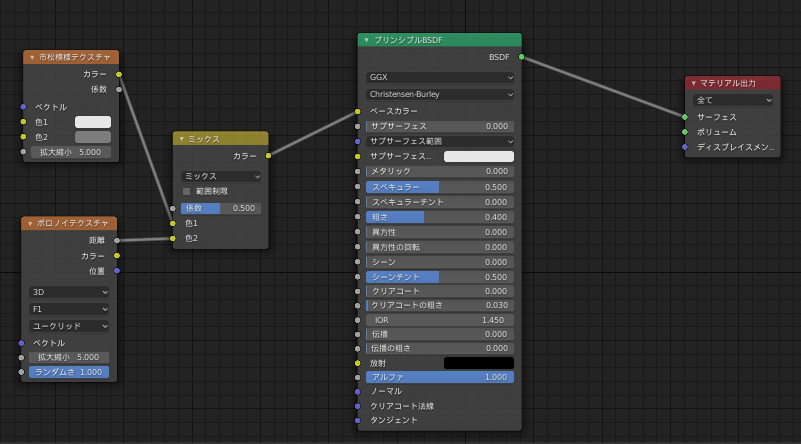This screenshot has height=444, width=801.
Task: Click the シーン 0.000 slider
Action: [x=440, y=262]
